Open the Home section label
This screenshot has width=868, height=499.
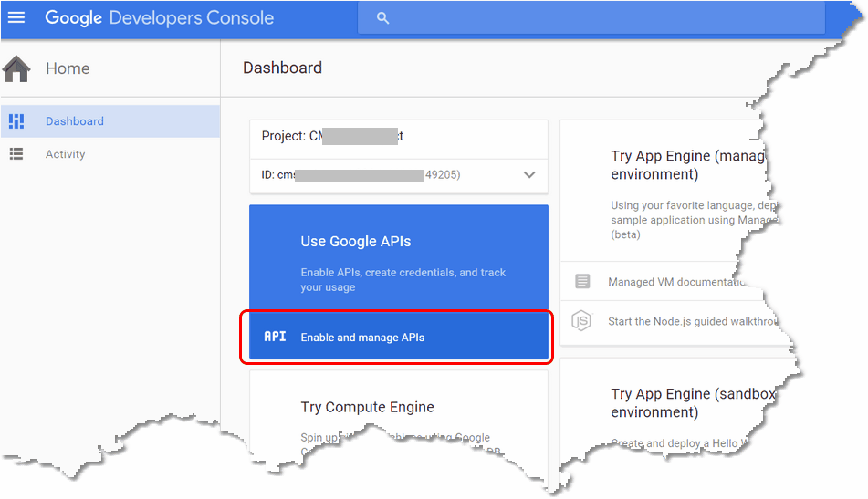(x=68, y=68)
